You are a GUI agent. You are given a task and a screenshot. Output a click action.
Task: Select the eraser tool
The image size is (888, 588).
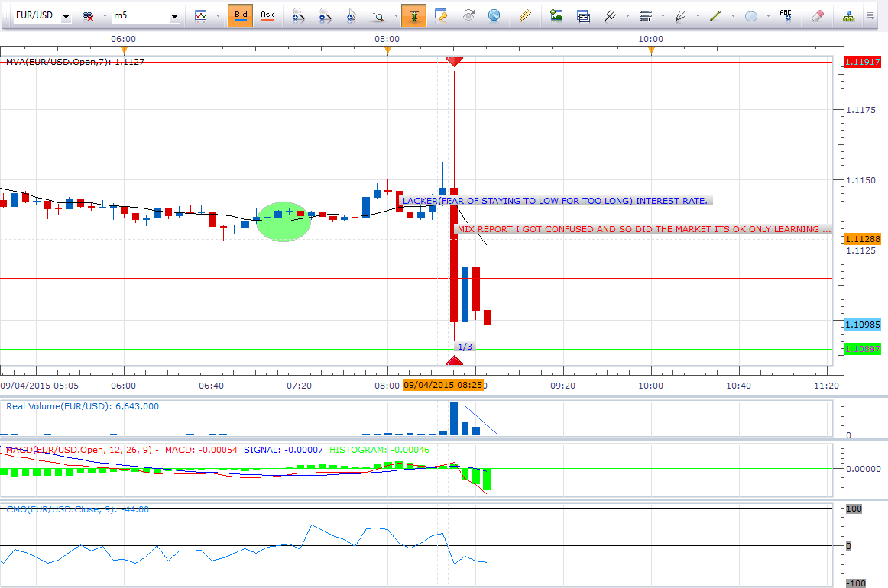tap(817, 15)
